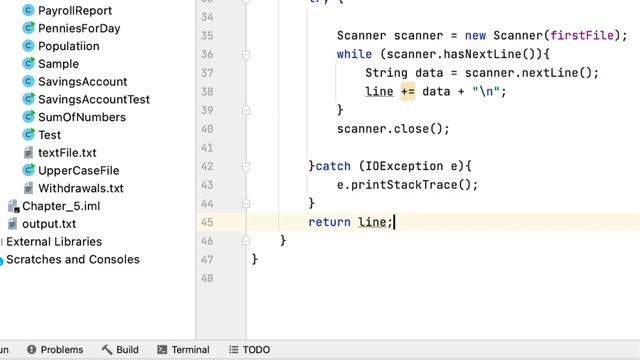This screenshot has width=640, height=360.
Task: Click the UpperCaseFile class icon
Action: tap(28, 170)
